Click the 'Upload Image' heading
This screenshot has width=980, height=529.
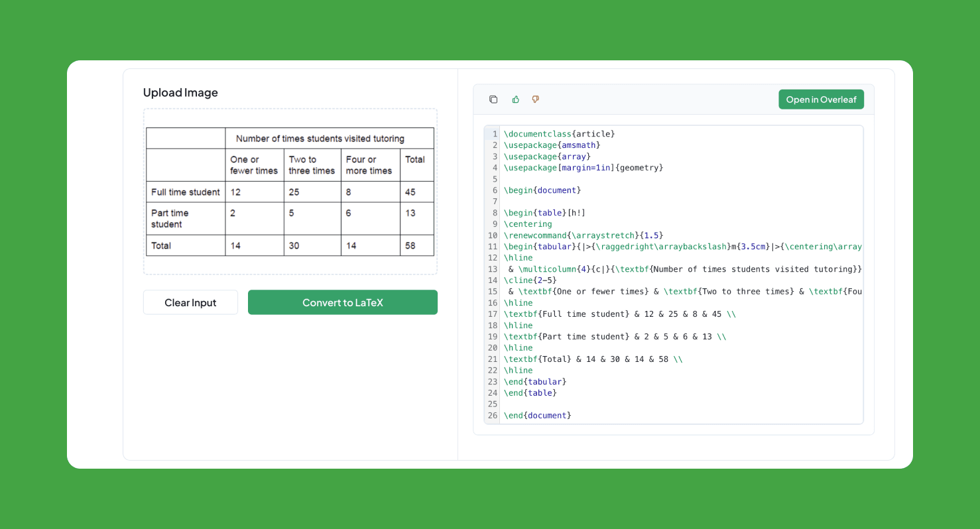tap(180, 93)
